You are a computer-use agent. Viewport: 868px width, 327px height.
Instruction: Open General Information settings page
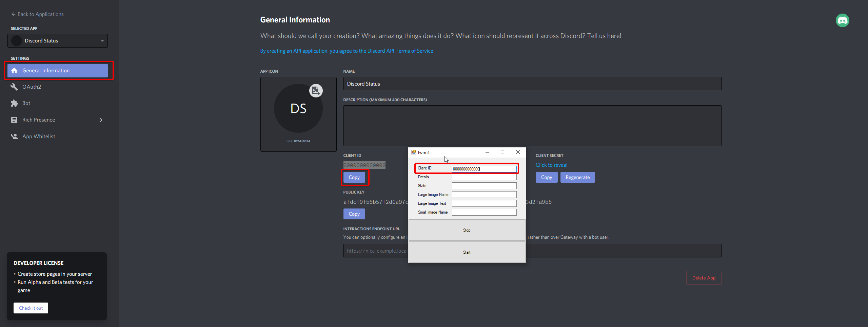click(x=58, y=71)
